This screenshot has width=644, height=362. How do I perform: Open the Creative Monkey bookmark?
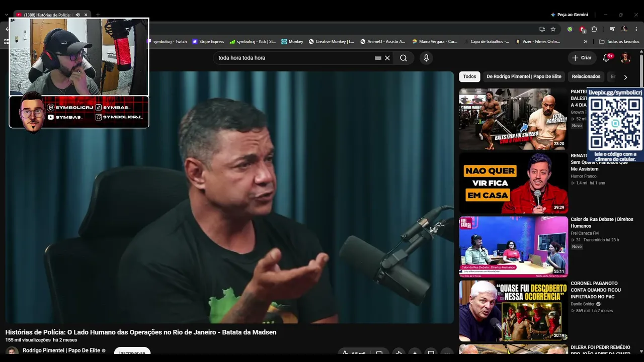(331, 42)
